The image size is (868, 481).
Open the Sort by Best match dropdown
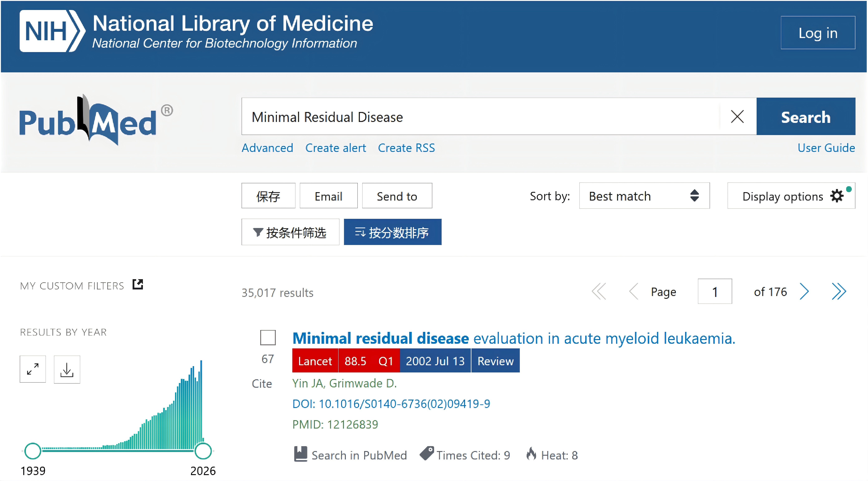(644, 196)
